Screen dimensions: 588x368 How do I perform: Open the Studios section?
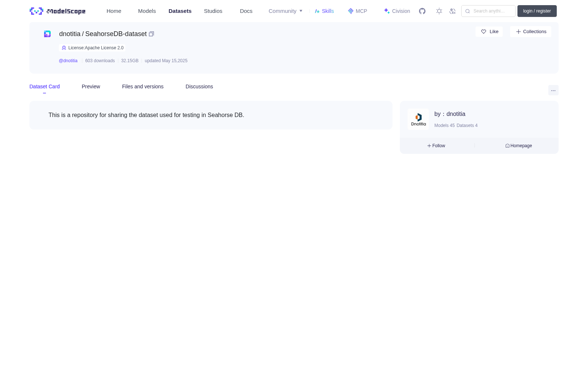(x=213, y=11)
